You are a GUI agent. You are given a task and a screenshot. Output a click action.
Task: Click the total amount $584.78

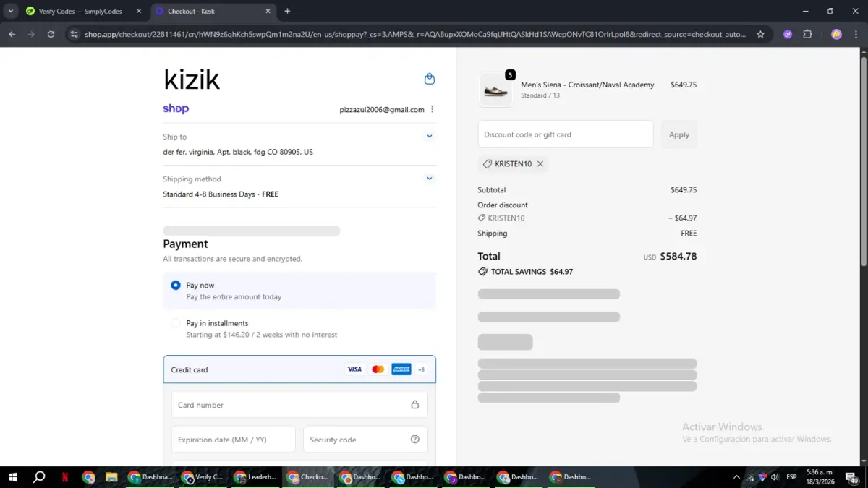coord(678,256)
